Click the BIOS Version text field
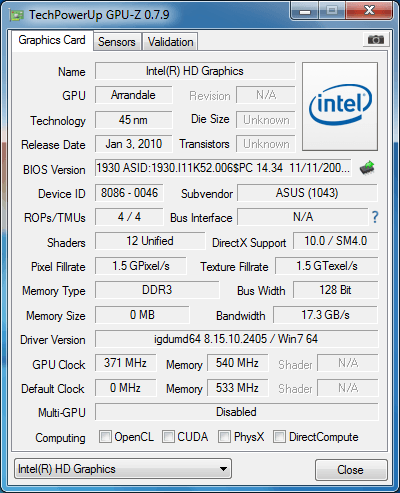The width and height of the screenshot is (400, 493). 223,168
